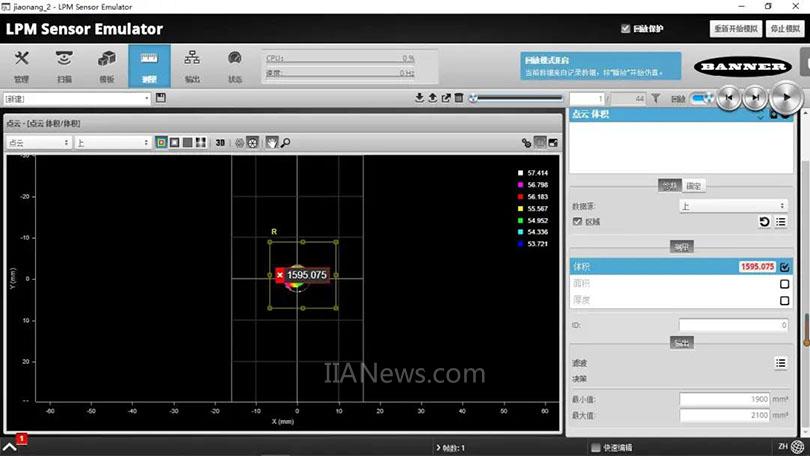This screenshot has width=810, height=456.
Task: Open the 管理 wrench tools icon
Action: coord(21,64)
